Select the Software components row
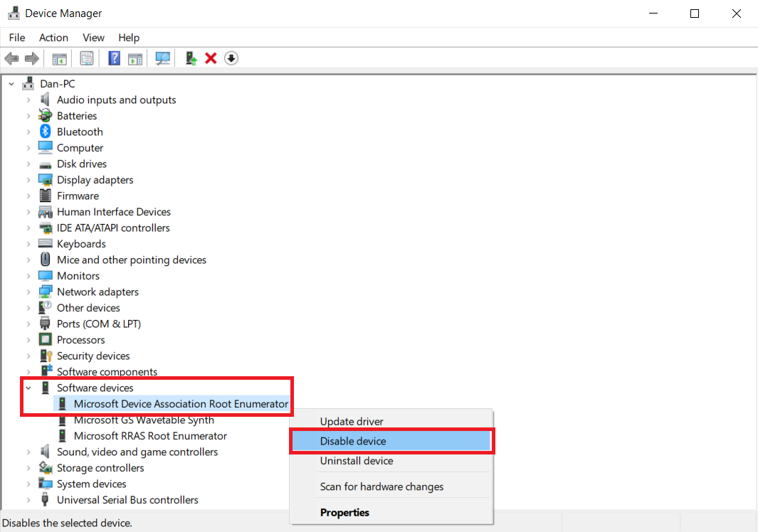758x532 pixels. (x=107, y=371)
